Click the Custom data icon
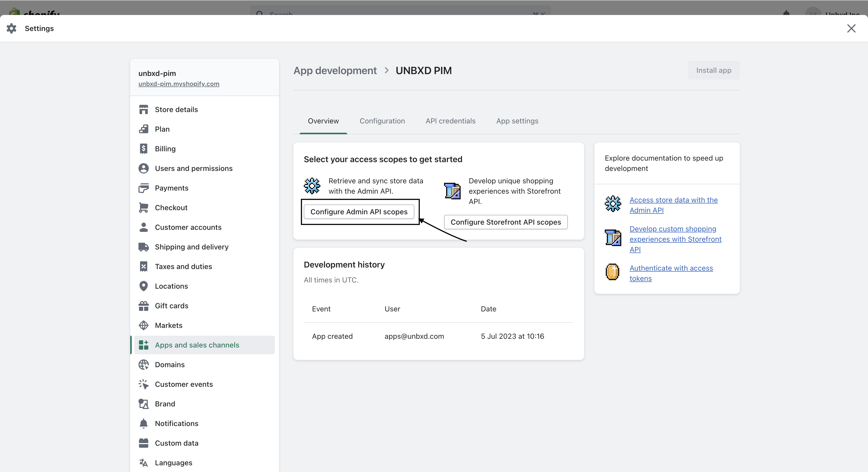The width and height of the screenshot is (868, 472). click(x=144, y=443)
